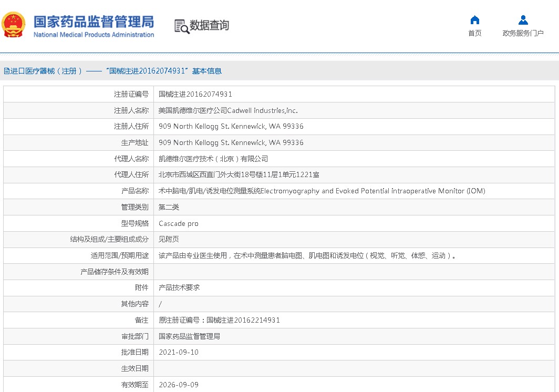Image resolution: width=559 pixels, height=392 pixels.
Task: Click the national emblem logo
Action: (x=14, y=25)
